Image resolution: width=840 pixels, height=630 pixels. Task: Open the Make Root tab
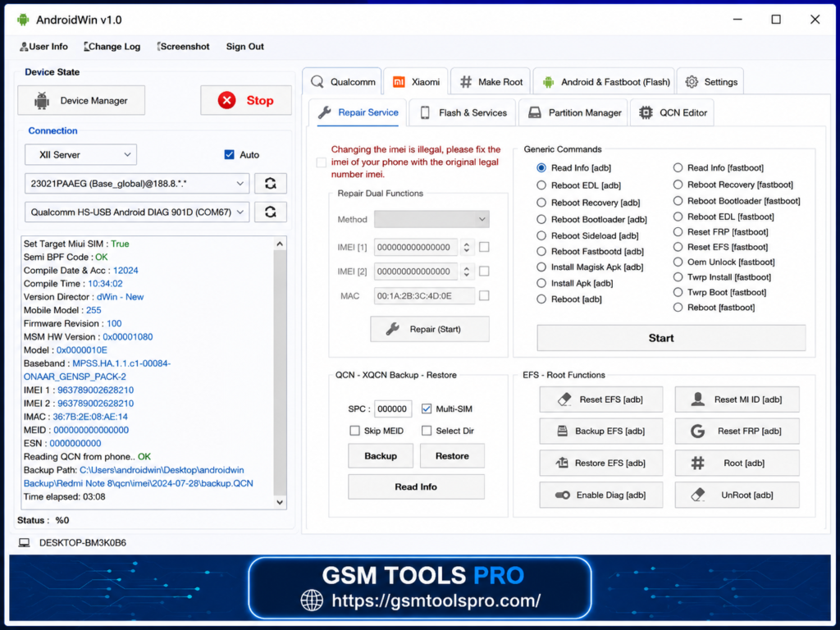[491, 82]
